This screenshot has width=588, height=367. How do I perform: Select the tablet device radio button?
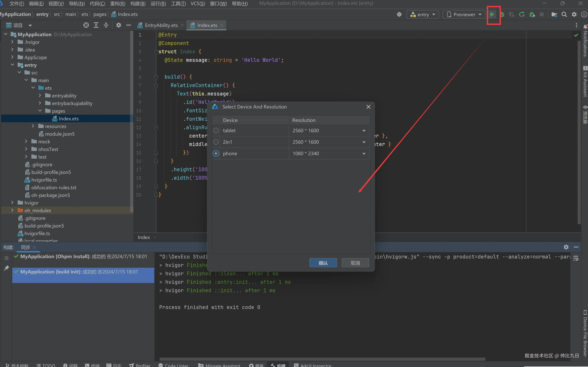tap(216, 130)
